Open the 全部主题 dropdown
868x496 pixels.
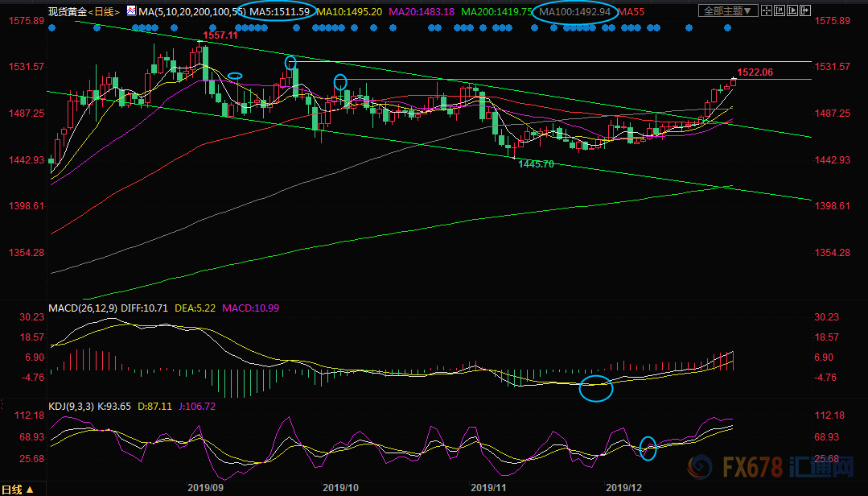tap(728, 10)
